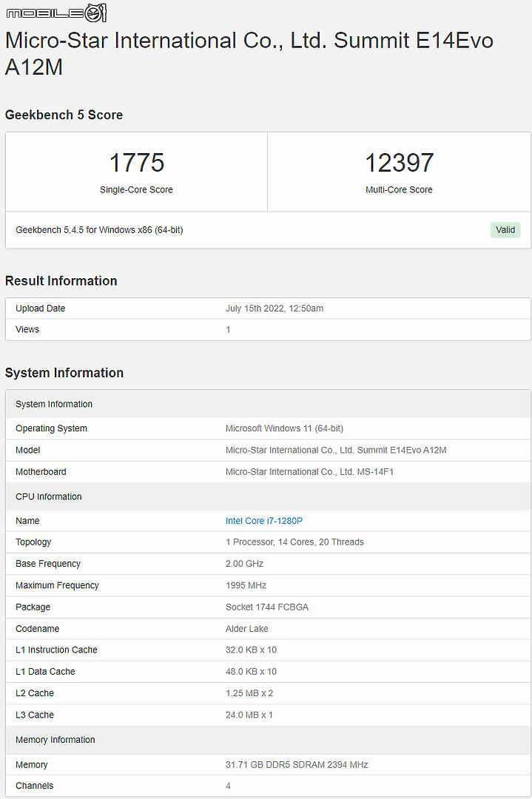532x799 pixels.
Task: Select L2 Cache value 1.25 MB x 2
Action: [x=249, y=693]
